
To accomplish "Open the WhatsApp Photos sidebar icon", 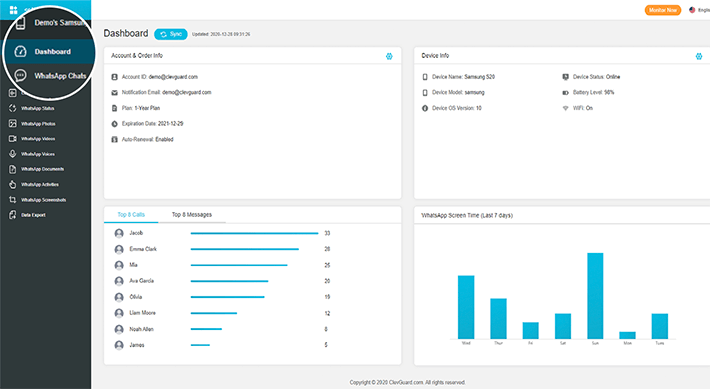I will [x=13, y=124].
